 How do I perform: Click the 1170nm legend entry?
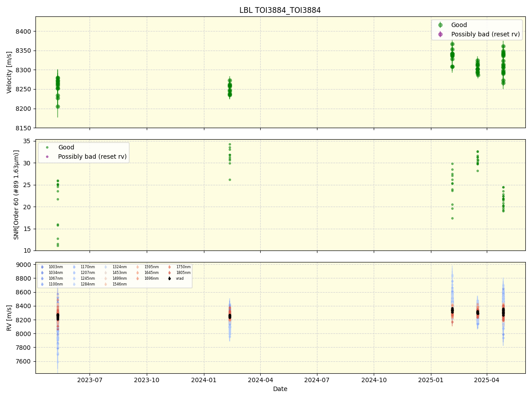(x=87, y=267)
